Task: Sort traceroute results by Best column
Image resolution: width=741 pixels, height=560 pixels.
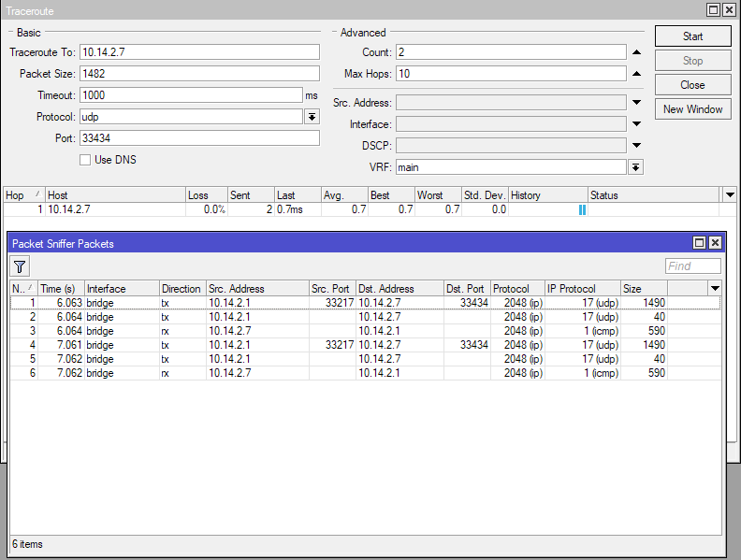Action: point(391,195)
